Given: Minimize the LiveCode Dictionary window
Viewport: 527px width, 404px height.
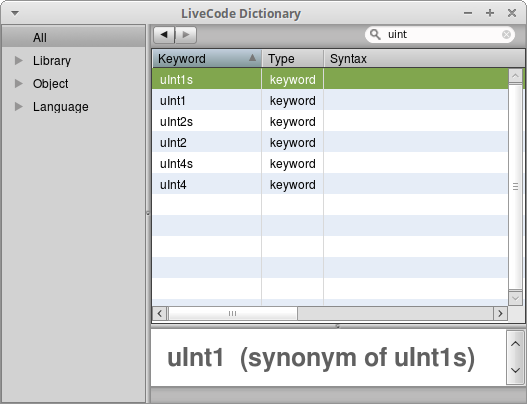Looking at the screenshot, I should 468,13.
